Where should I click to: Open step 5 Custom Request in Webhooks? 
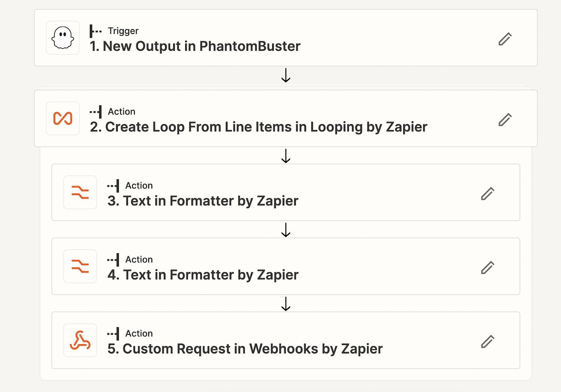click(x=245, y=349)
